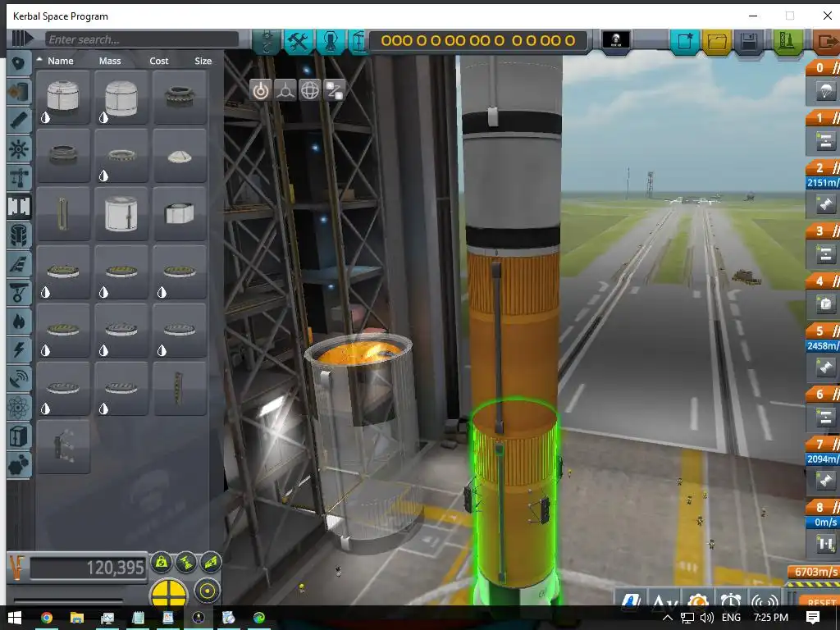Toggle angle snap button
The width and height of the screenshot is (840, 630).
pyautogui.click(x=207, y=591)
